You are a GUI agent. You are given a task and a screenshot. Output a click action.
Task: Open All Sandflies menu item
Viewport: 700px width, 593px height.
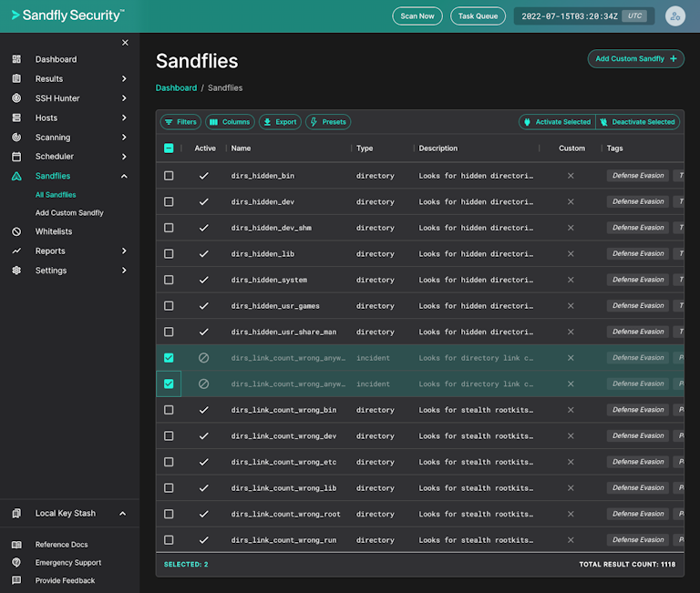(56, 195)
